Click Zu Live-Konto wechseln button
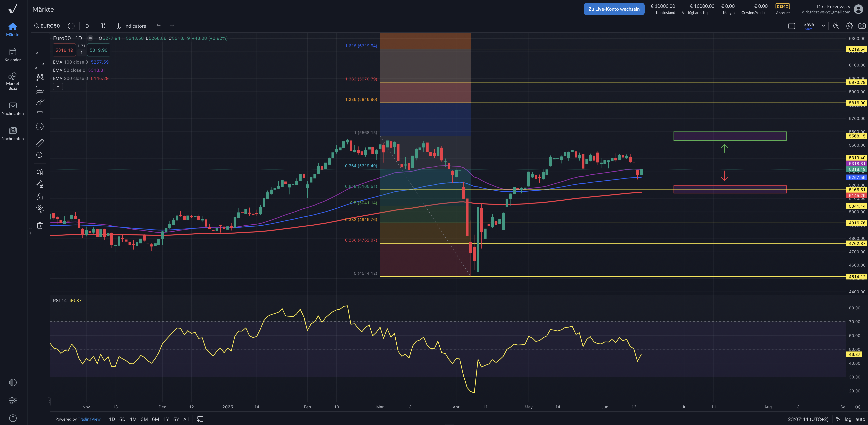 click(614, 9)
